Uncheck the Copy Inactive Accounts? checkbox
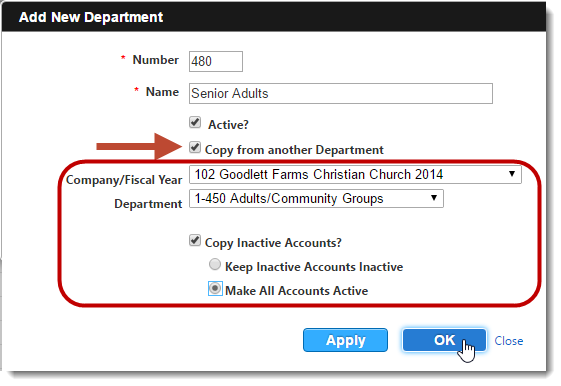Viewport: 561px width, 386px height. pyautogui.click(x=195, y=240)
